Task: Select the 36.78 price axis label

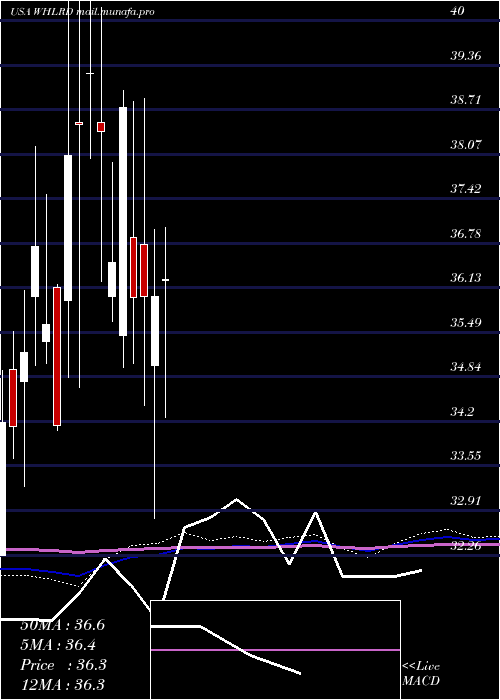Action: point(466,233)
